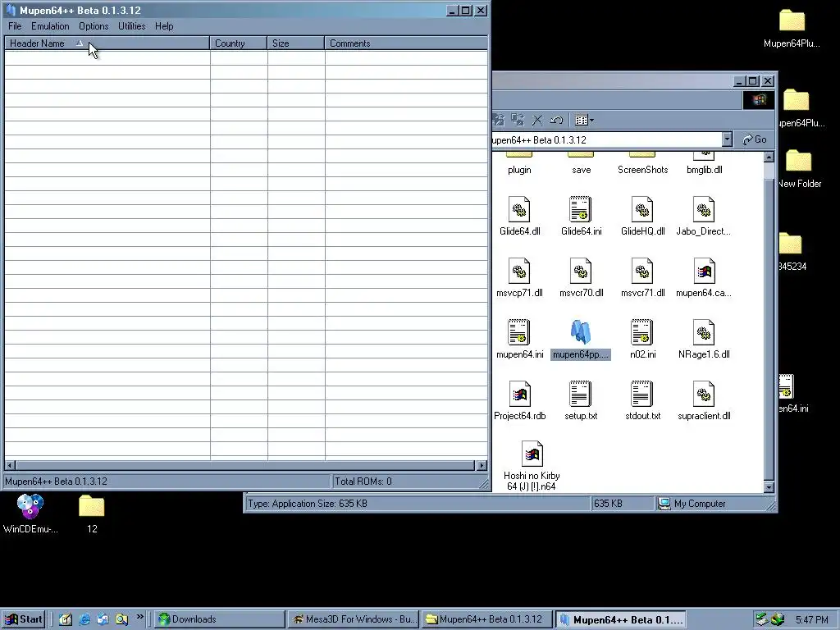Select the GlideHQ.dll file icon
840x630 pixels.
pos(642,209)
